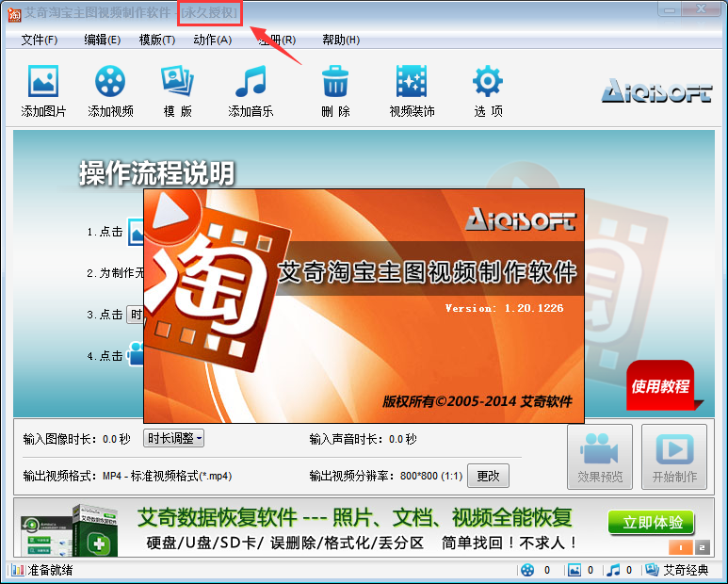
Task: Click the music count note icon in status bar
Action: pos(613,570)
